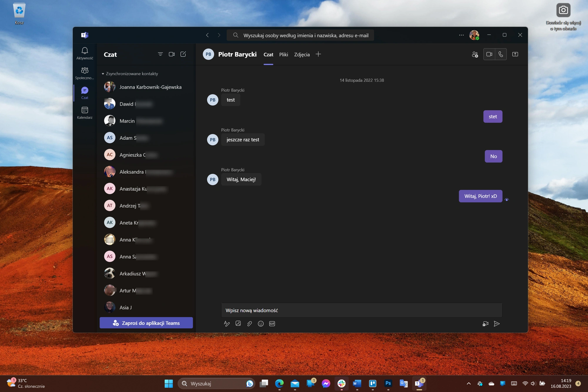Add a new tab with plus icon
The height and width of the screenshot is (392, 588).
point(318,54)
